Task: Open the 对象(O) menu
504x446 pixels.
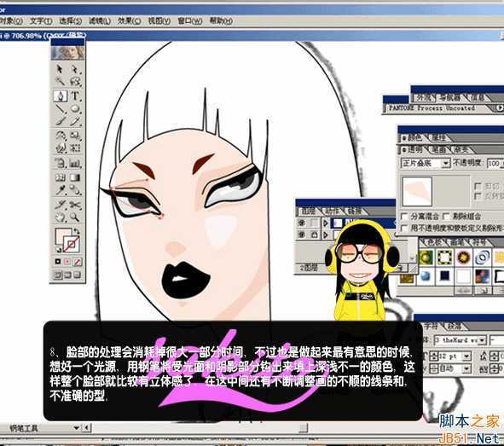Action: click(x=11, y=20)
